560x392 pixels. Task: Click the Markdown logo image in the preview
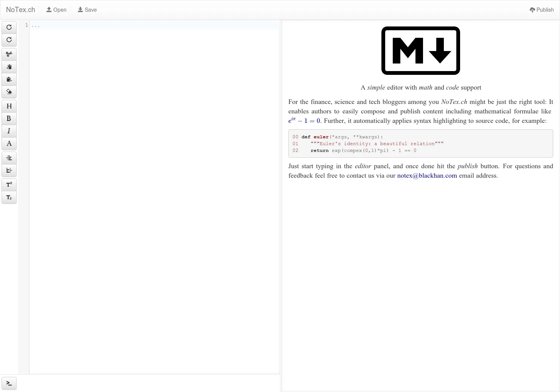(421, 51)
